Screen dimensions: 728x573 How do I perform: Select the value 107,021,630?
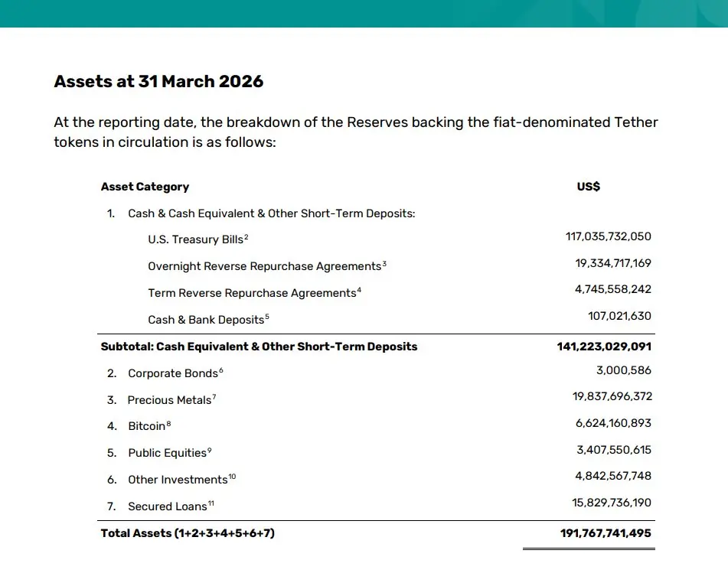[619, 316]
